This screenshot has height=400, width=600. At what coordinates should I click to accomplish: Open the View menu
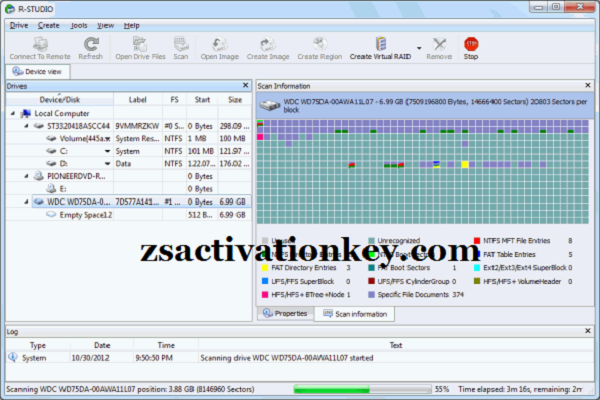click(105, 25)
